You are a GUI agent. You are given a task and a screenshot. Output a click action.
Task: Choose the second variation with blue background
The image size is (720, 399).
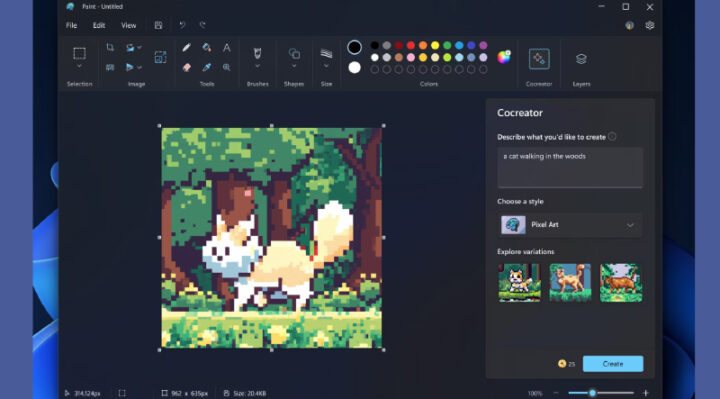570,282
